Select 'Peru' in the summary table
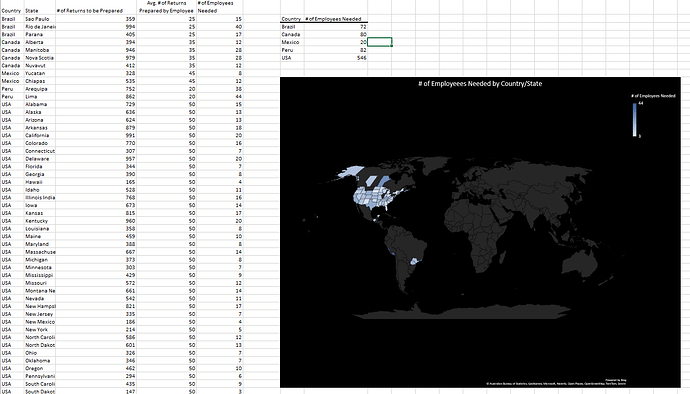The height and width of the screenshot is (394, 690). (287, 50)
